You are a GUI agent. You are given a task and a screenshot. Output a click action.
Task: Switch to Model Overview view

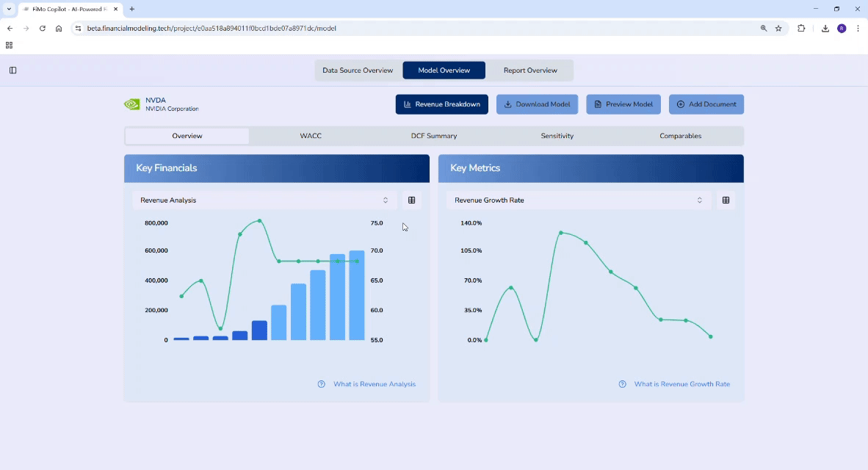pos(444,70)
